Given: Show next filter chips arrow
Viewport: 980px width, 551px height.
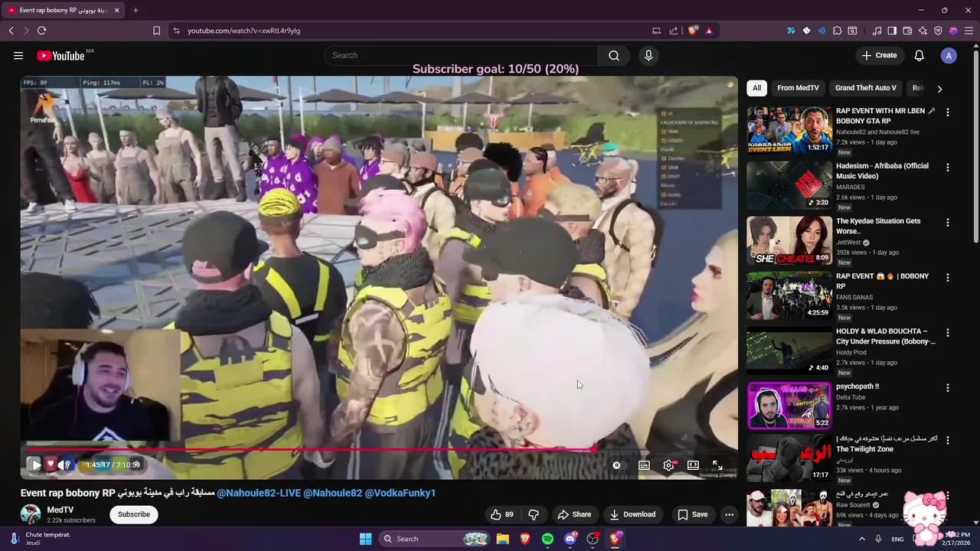Looking at the screenshot, I should click(939, 89).
